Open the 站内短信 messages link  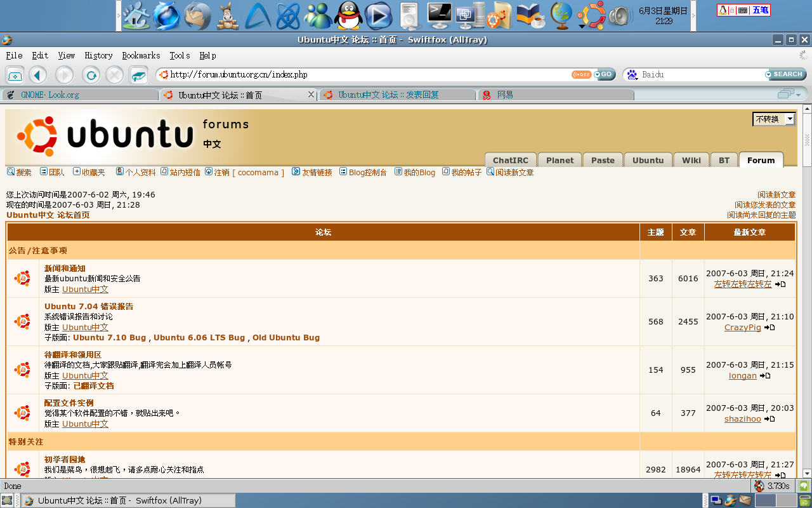[x=185, y=172]
